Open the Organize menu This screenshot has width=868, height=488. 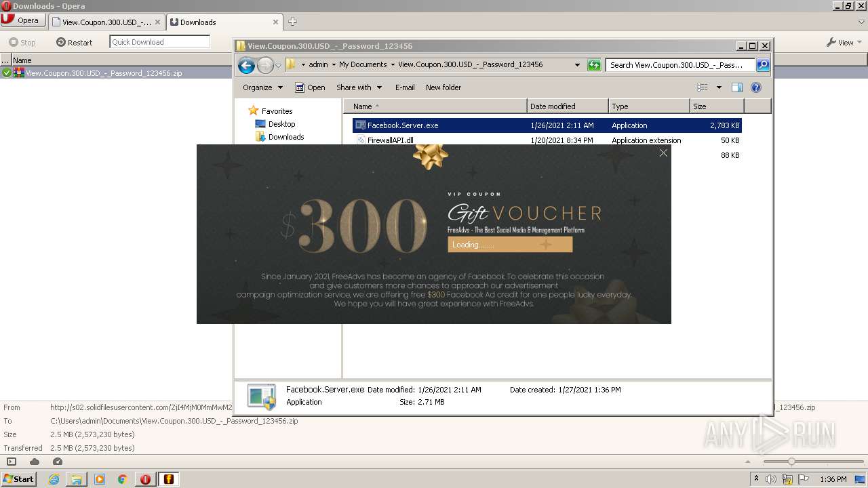tap(262, 87)
